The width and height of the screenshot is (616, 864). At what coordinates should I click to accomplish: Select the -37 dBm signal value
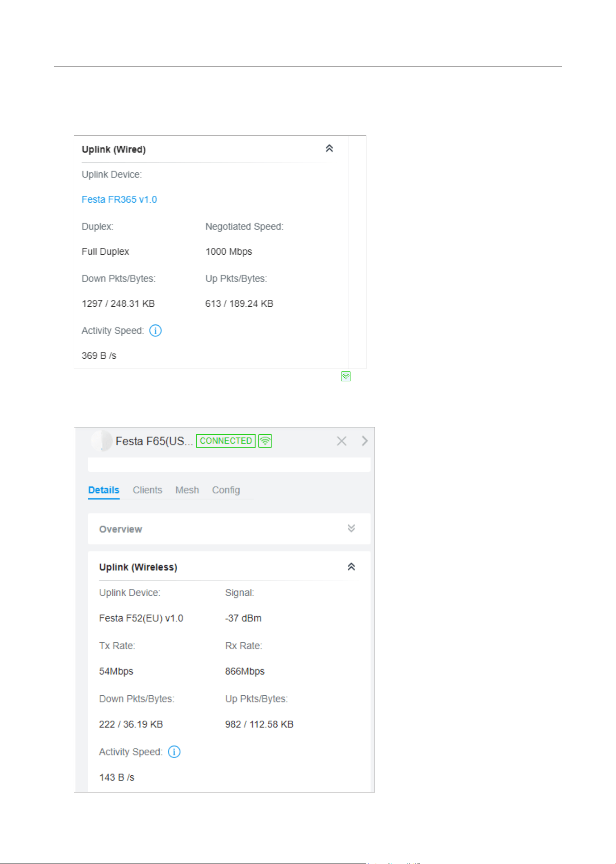(243, 618)
